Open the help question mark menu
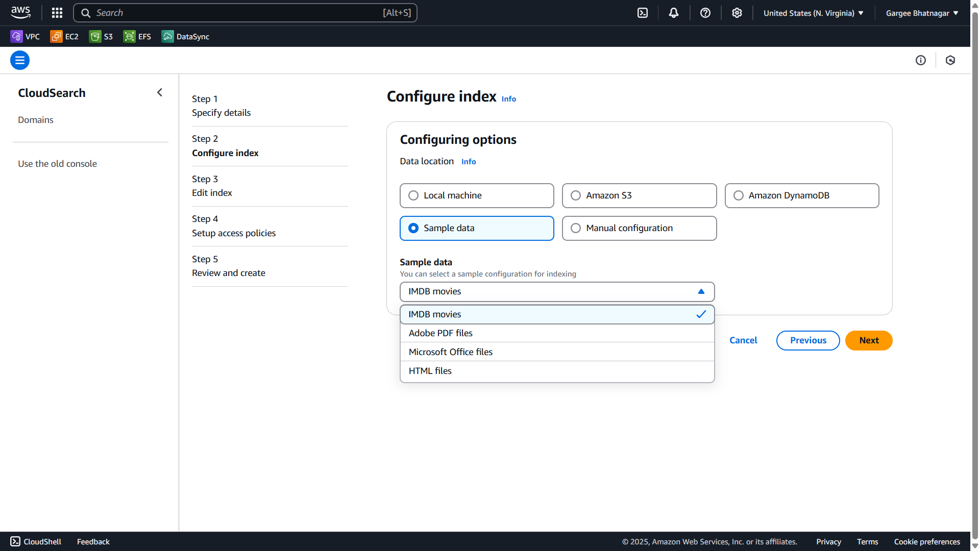The width and height of the screenshot is (980, 551). (705, 13)
